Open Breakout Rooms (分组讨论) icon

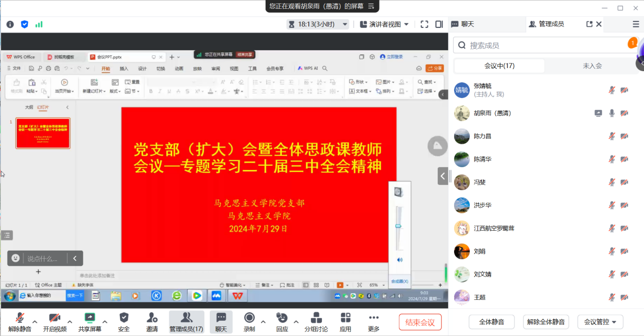pos(316,318)
